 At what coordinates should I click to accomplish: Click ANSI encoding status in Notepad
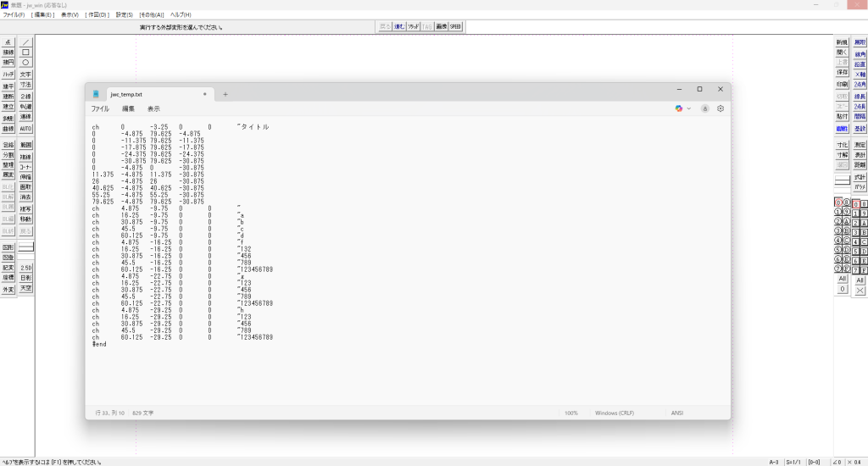click(x=677, y=413)
